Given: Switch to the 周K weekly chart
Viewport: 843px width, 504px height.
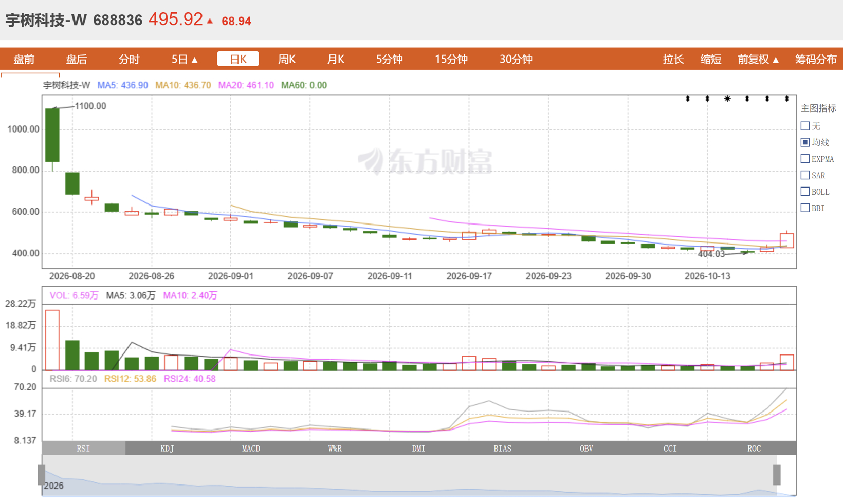Looking at the screenshot, I should tap(286, 59).
